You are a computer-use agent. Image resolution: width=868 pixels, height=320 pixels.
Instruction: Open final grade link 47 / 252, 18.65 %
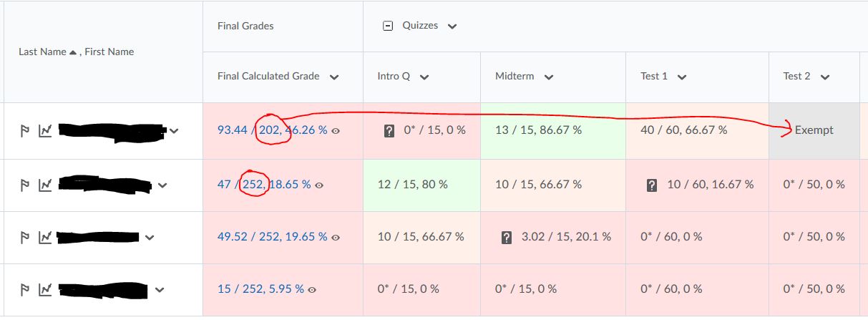264,184
